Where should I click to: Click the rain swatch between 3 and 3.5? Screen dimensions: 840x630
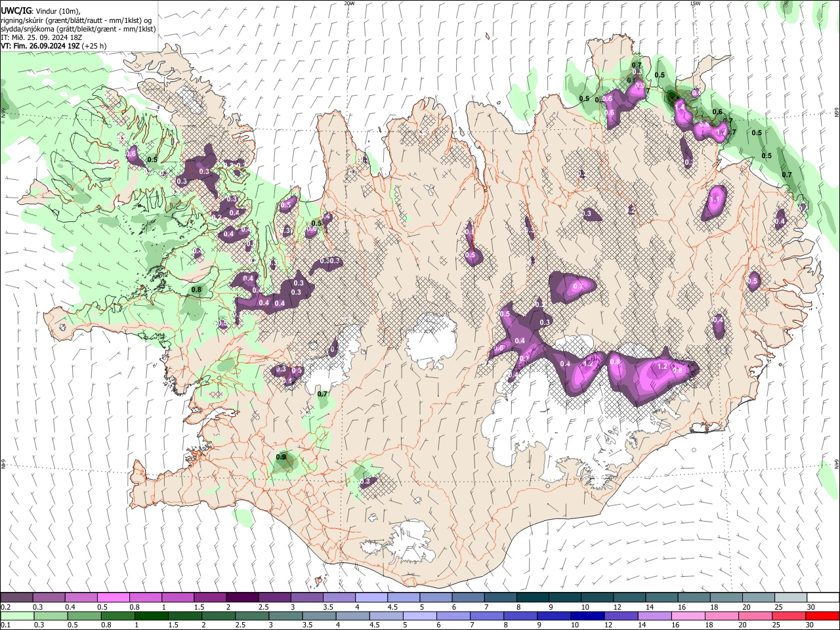click(x=285, y=616)
